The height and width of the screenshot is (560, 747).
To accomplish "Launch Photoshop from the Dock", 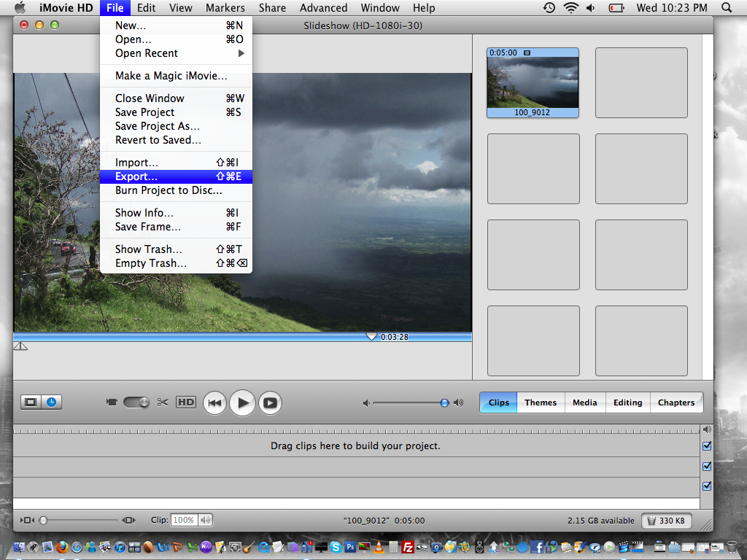I will 350,547.
